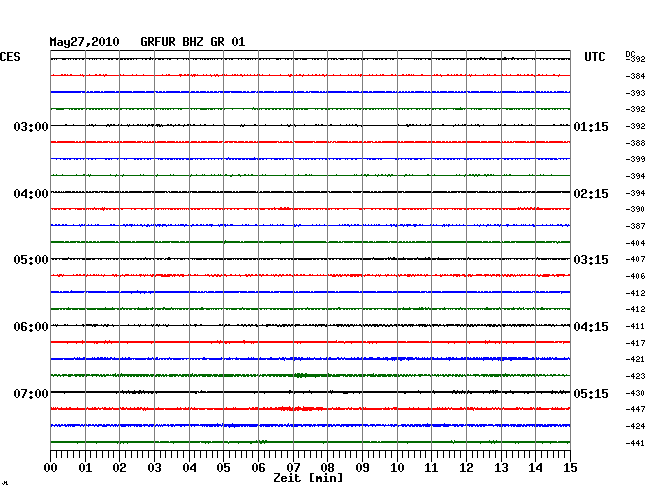Click the date label May27,2010
The height and width of the screenshot is (494, 650).
pos(84,42)
